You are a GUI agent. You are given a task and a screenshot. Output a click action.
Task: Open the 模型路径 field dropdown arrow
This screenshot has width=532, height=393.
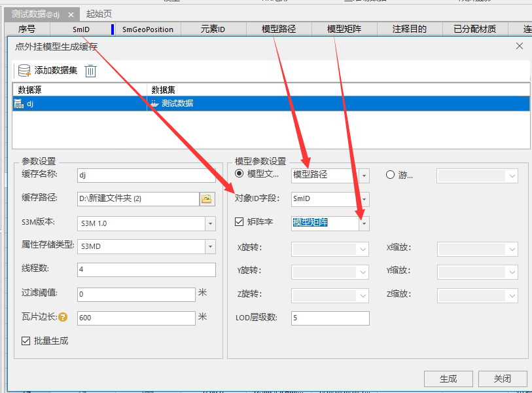tap(364, 176)
